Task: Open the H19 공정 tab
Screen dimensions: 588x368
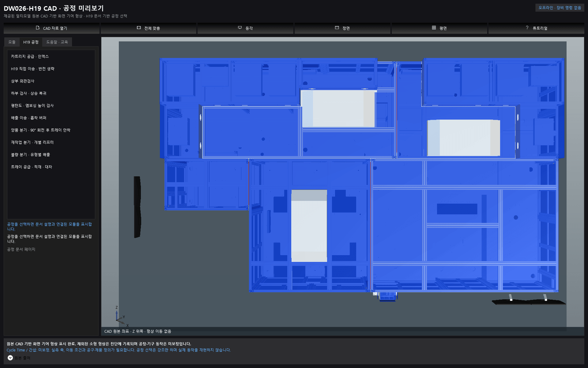Action: (31, 42)
